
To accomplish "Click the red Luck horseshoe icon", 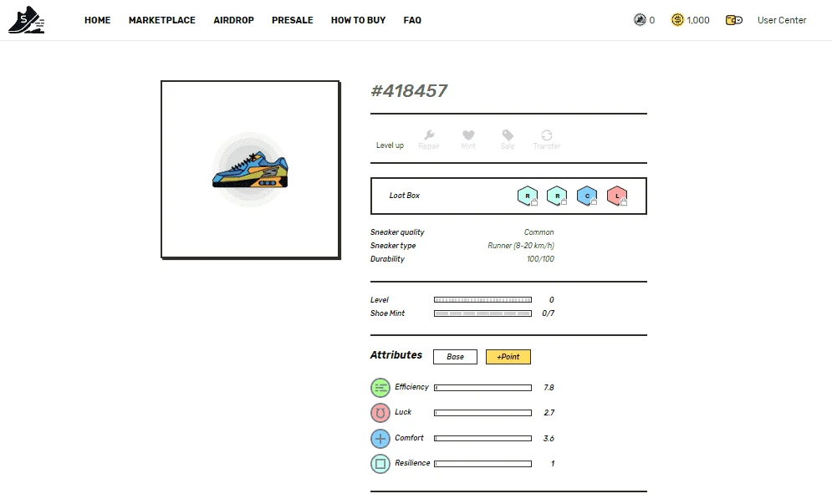I will (x=380, y=413).
